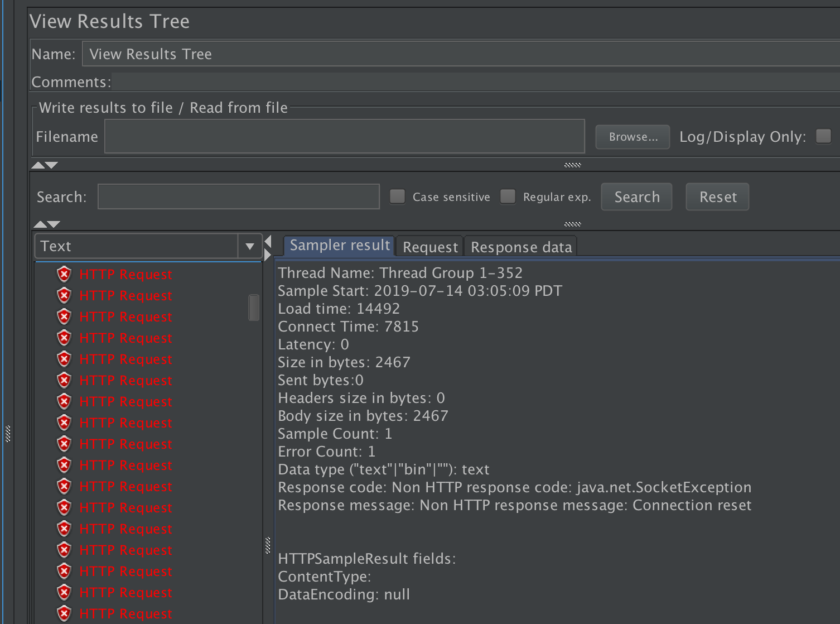Click the results list scrollbar thumb
The width and height of the screenshot is (840, 624).
point(254,308)
